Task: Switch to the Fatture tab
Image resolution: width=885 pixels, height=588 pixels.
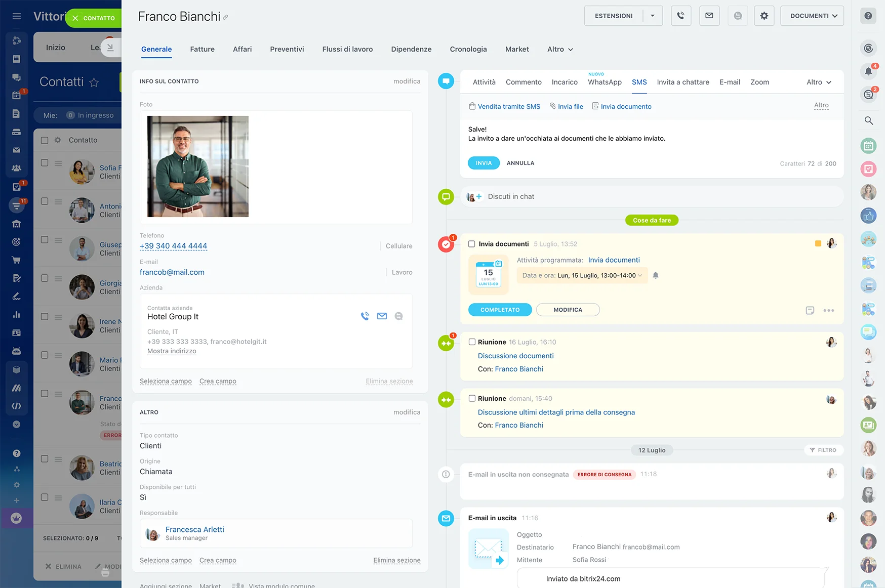Action: click(x=202, y=49)
